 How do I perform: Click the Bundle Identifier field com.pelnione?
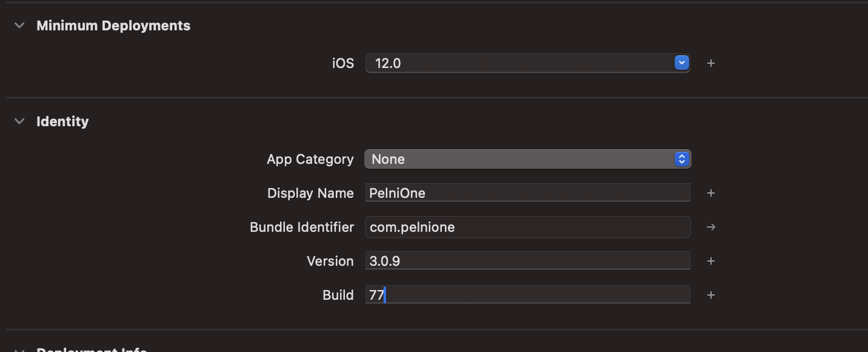(x=527, y=227)
